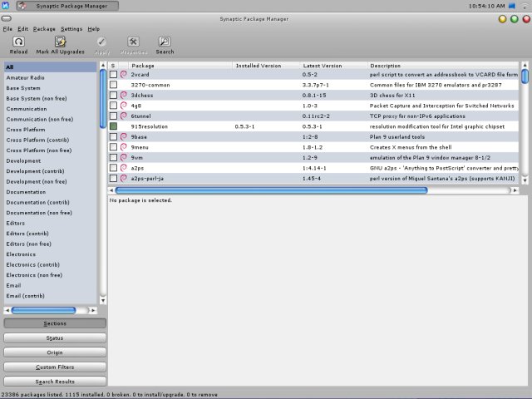The width and height of the screenshot is (532, 399).
Task: Click Debian swirl icon beside 9wm
Action: [124, 157]
